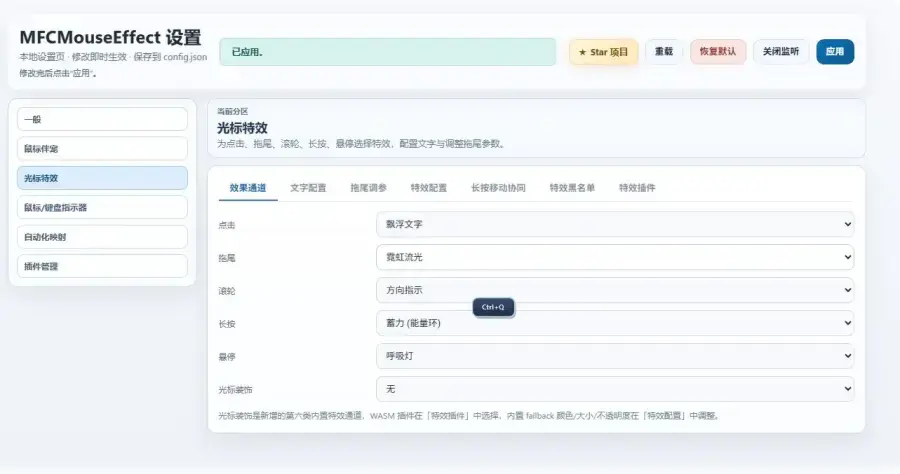
Task: Click the 悬停 row label
Action: 227,357
